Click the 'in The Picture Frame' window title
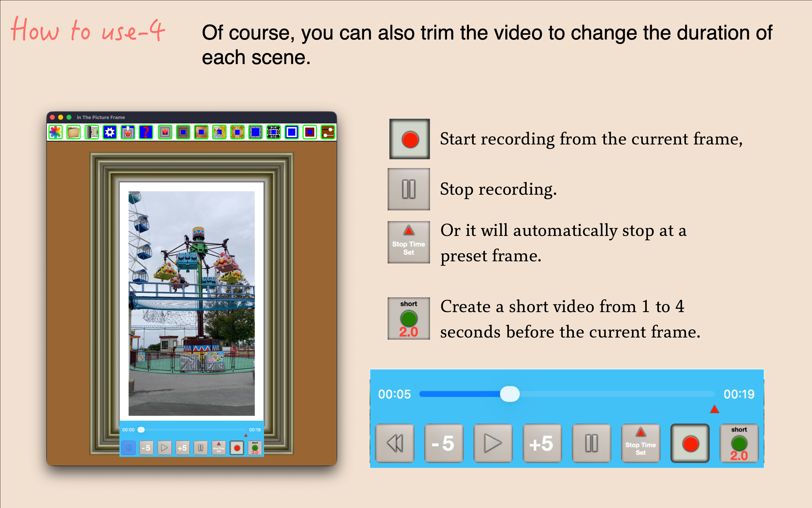This screenshot has height=508, width=812. [x=101, y=117]
